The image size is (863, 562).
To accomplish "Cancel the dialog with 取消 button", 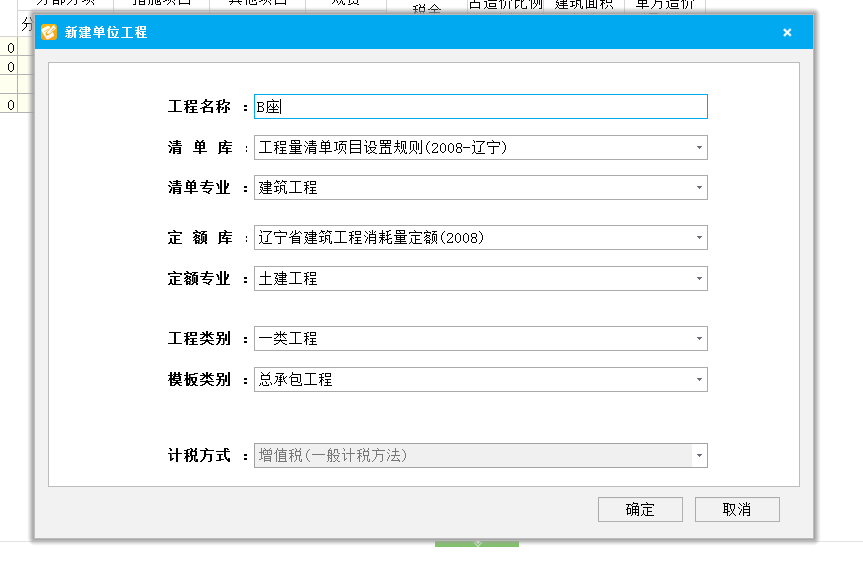I will (737, 510).
